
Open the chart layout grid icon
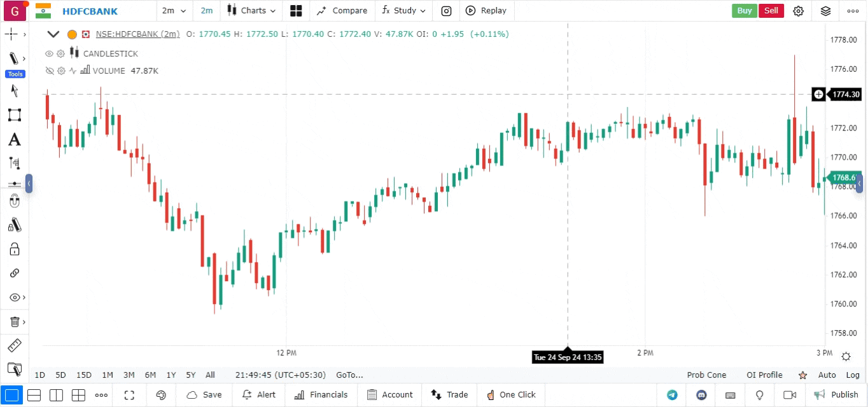[295, 10]
